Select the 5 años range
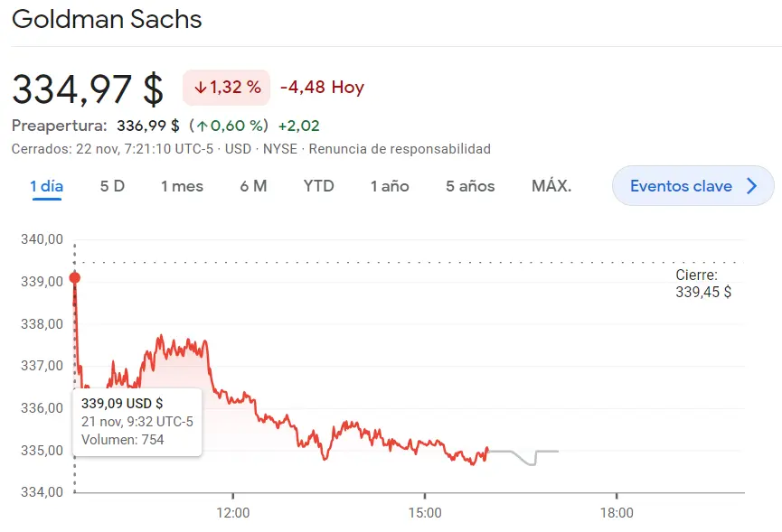This screenshot has height=532, width=782. (469, 185)
